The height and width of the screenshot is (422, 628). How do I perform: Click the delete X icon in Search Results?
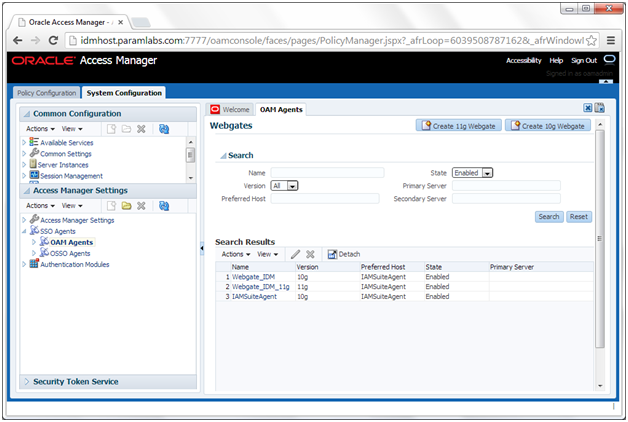pos(310,254)
